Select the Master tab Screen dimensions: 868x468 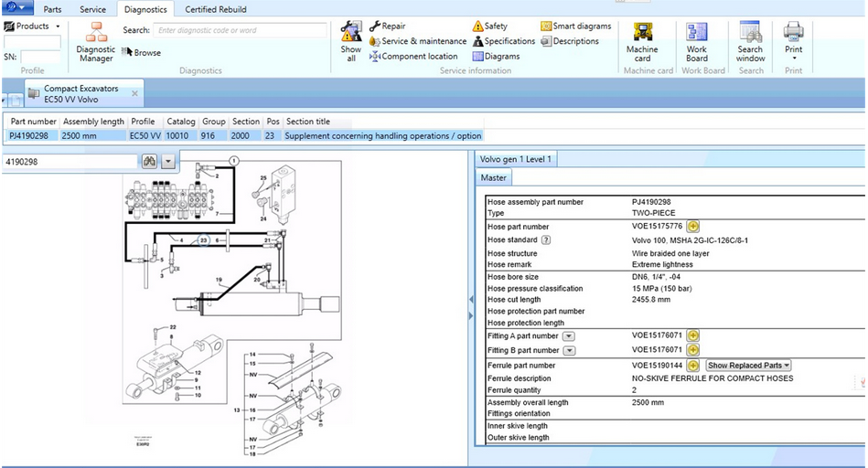[493, 177]
